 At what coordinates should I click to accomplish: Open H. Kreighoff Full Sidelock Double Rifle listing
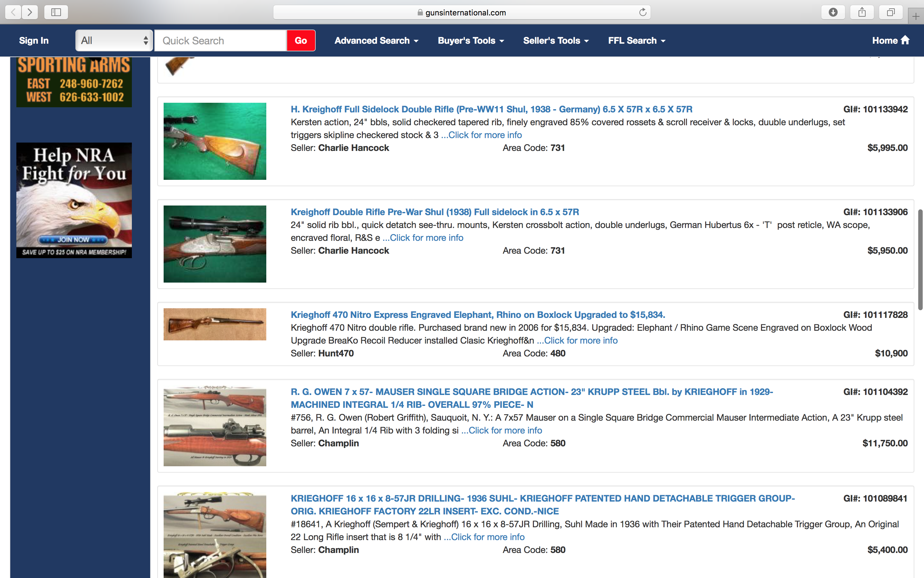tap(492, 109)
